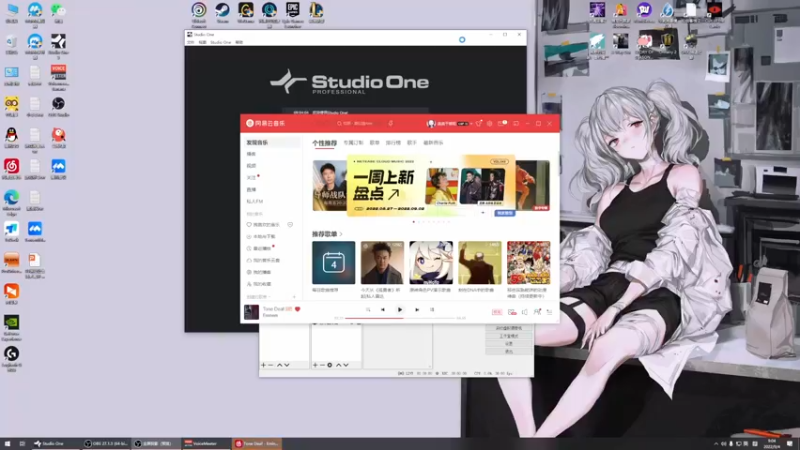
Task: Show hidden system tray icons chevron
Action: point(715,444)
